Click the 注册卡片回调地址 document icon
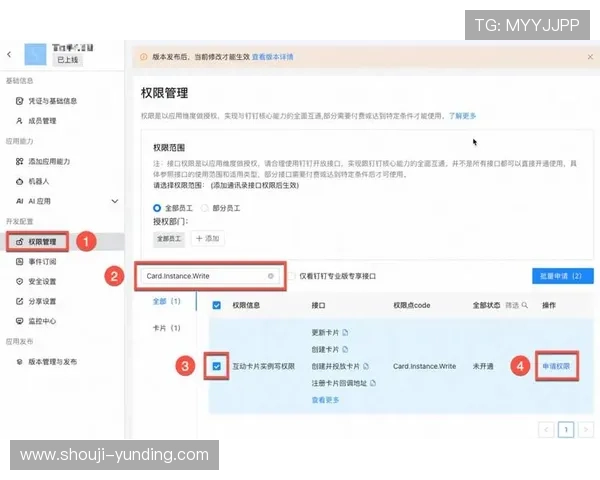 click(x=373, y=383)
